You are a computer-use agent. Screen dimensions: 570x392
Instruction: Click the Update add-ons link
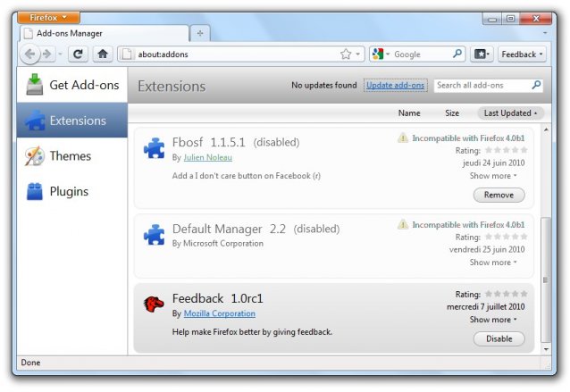click(395, 85)
